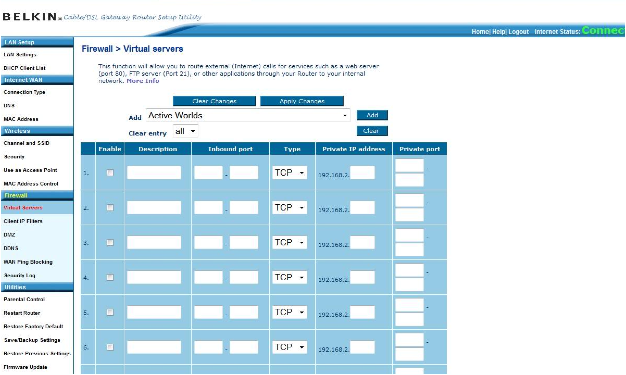The image size is (626, 375).
Task: Open Connection Type in the sidebar
Action: click(24, 92)
